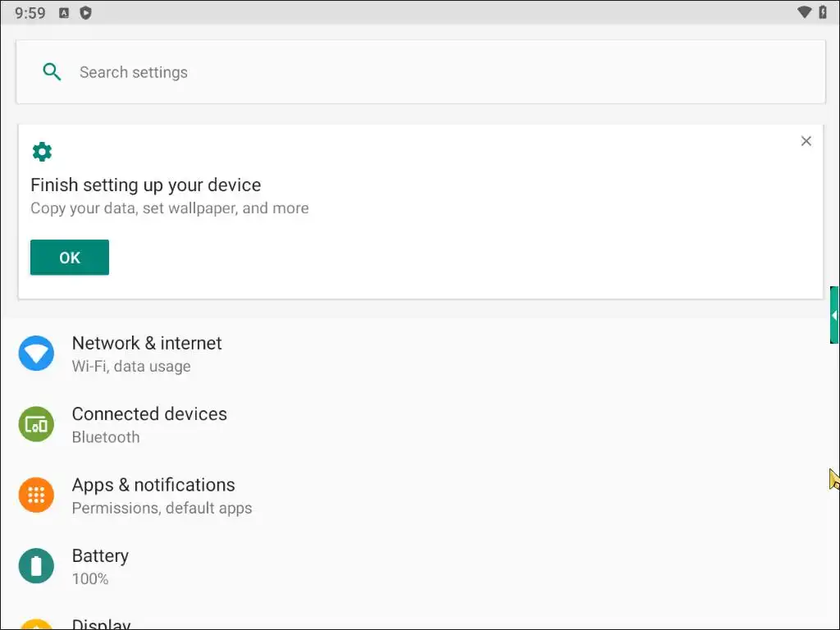The width and height of the screenshot is (840, 630).
Task: Dismiss the setup suggestion card
Action: click(x=806, y=141)
